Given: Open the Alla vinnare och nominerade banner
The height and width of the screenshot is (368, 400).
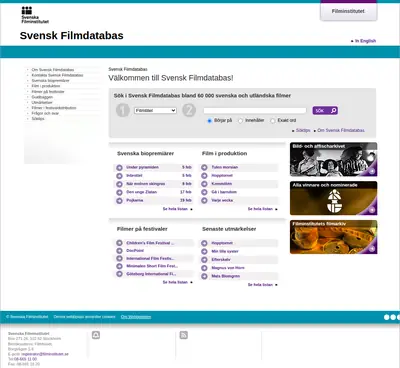Looking at the screenshot, I should pyautogui.click(x=334, y=198).
